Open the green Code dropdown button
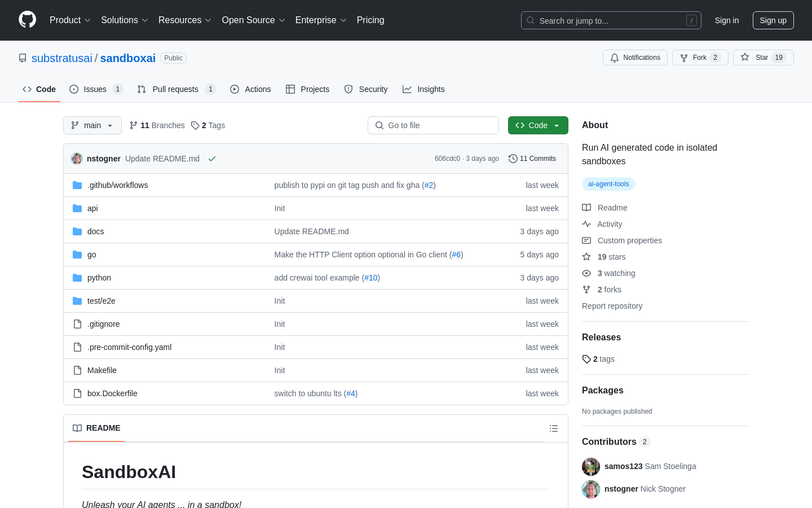812x508 pixels. (538, 125)
